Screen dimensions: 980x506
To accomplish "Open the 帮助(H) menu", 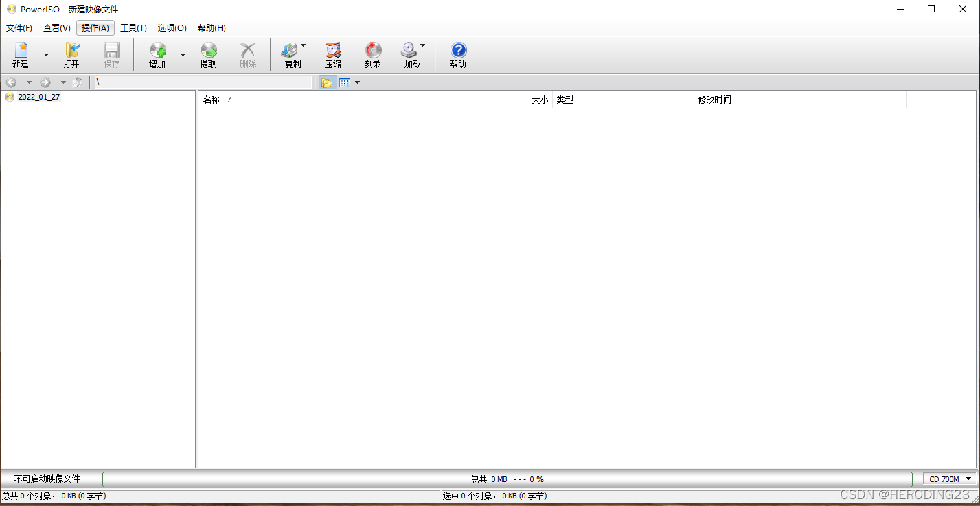I will tap(212, 28).
